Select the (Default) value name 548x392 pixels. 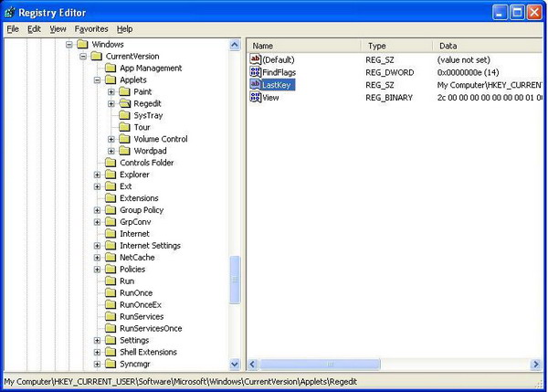[279, 59]
